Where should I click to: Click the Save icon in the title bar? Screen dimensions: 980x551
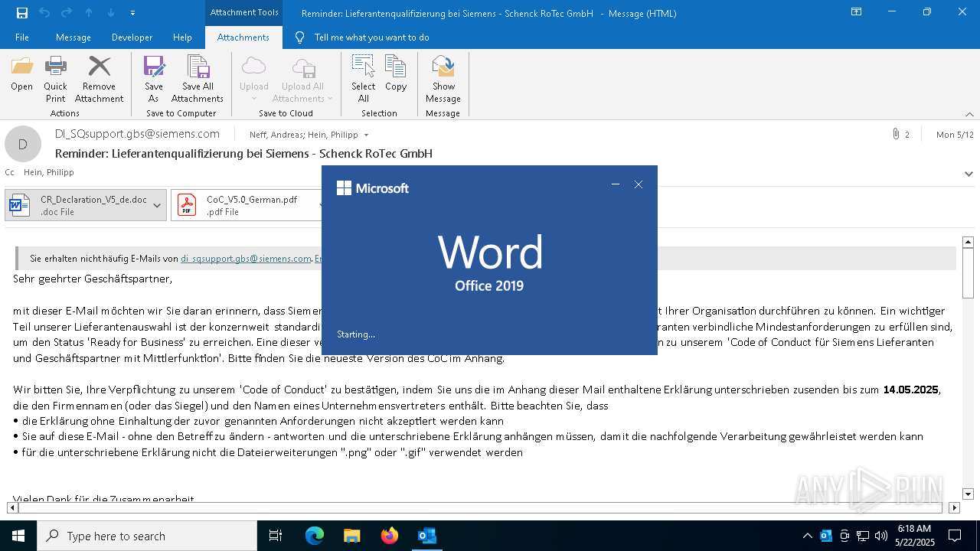point(21,13)
